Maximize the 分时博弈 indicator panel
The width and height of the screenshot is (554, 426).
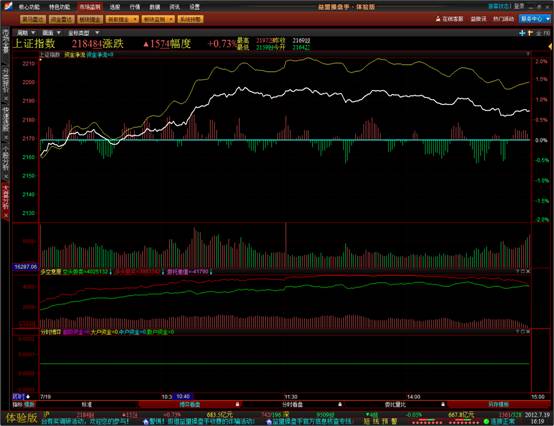click(x=523, y=331)
